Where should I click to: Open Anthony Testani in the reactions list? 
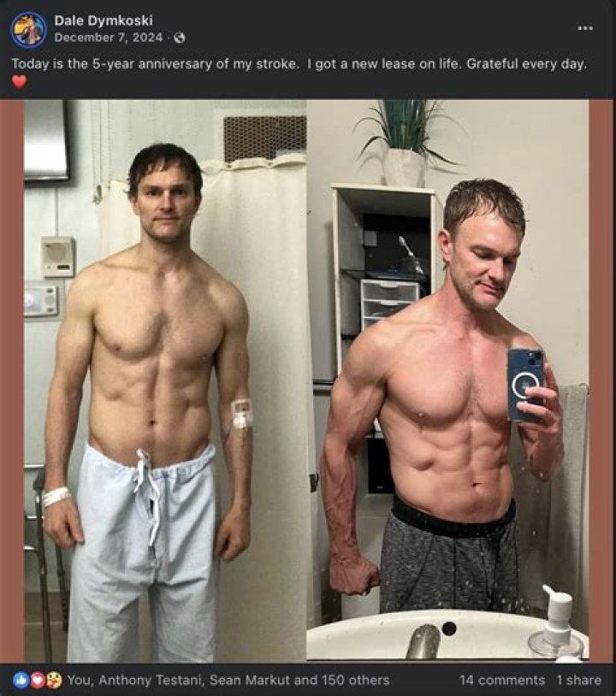[150, 680]
